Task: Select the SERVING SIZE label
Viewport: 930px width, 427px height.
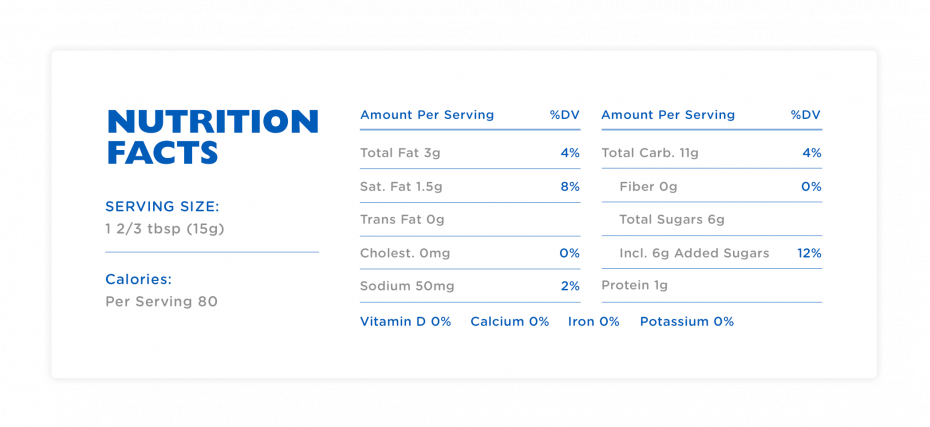Action: (x=163, y=206)
